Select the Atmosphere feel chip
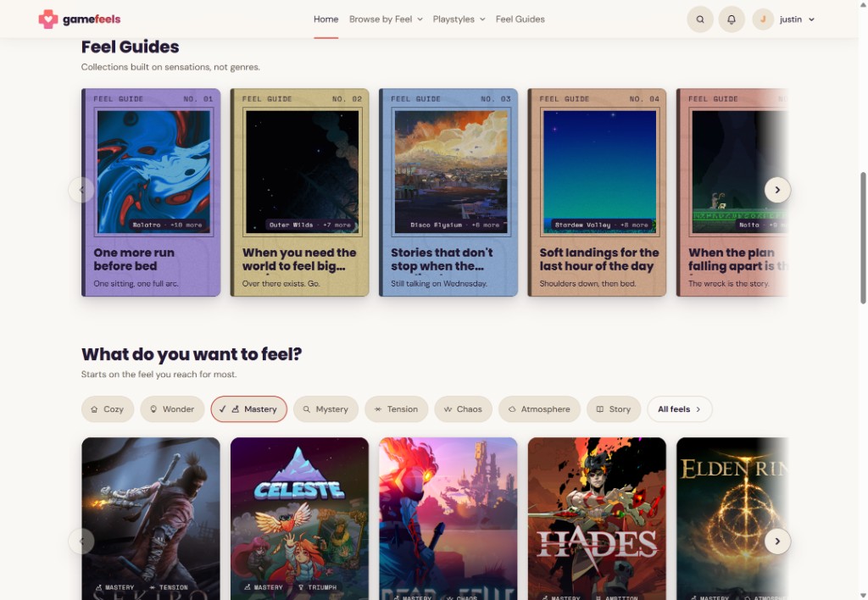Screen dimensions: 868x600 coord(539,409)
